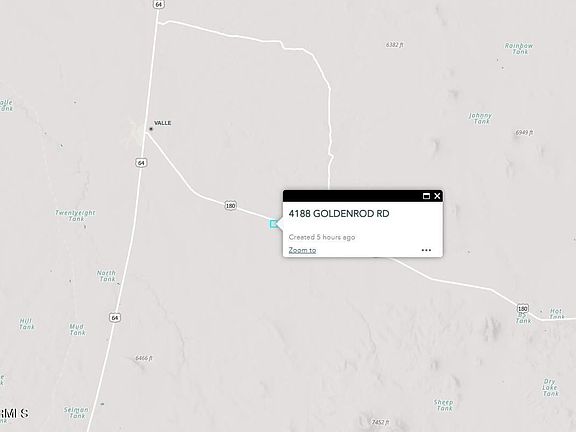Select the cyan parcel marker on map
Viewport: 576px width, 432px height.
coord(273,224)
